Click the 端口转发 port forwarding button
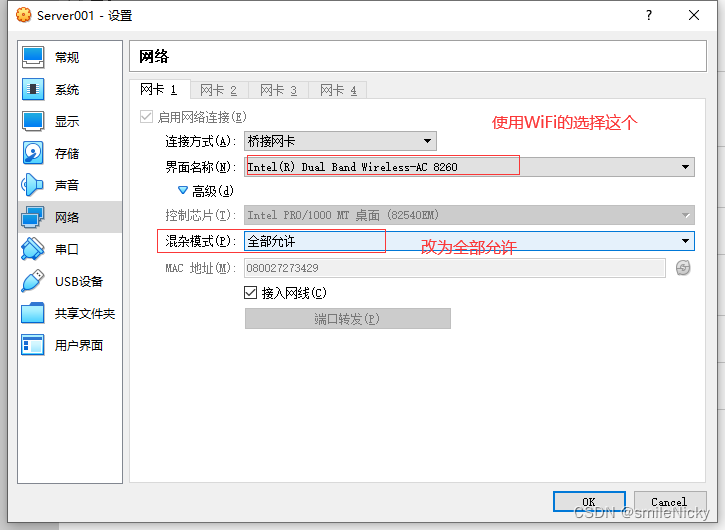The image size is (725, 530). click(x=348, y=319)
